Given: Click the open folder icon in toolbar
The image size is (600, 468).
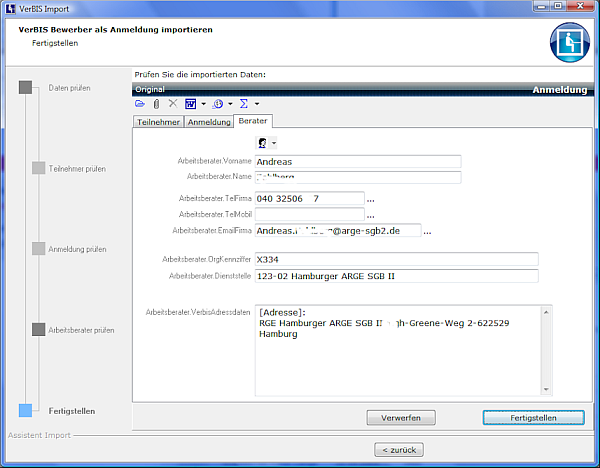Looking at the screenshot, I should coord(140,103).
